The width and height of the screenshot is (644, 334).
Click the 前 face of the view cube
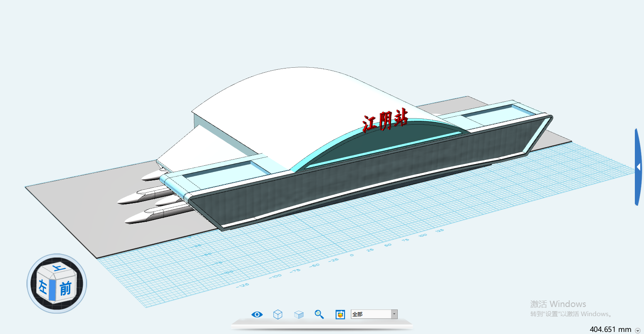click(x=65, y=287)
